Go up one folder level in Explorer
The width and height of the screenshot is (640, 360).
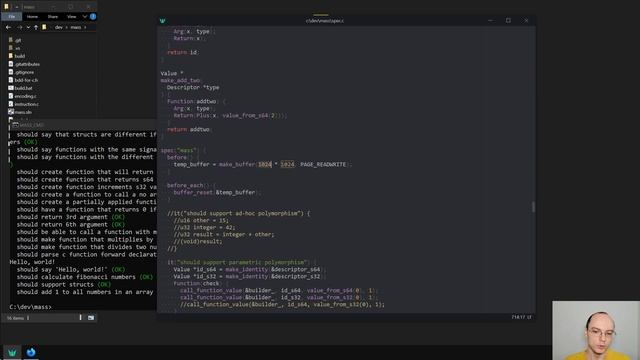tap(36, 27)
